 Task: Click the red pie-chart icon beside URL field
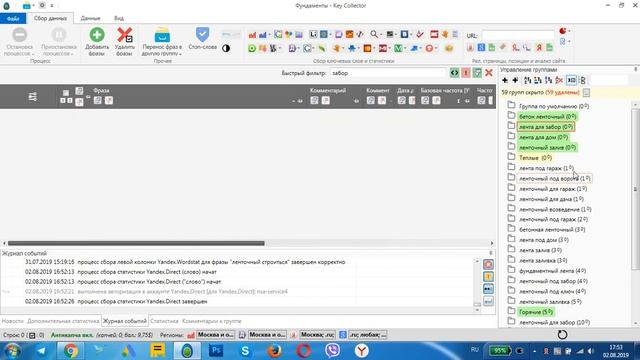point(562,31)
